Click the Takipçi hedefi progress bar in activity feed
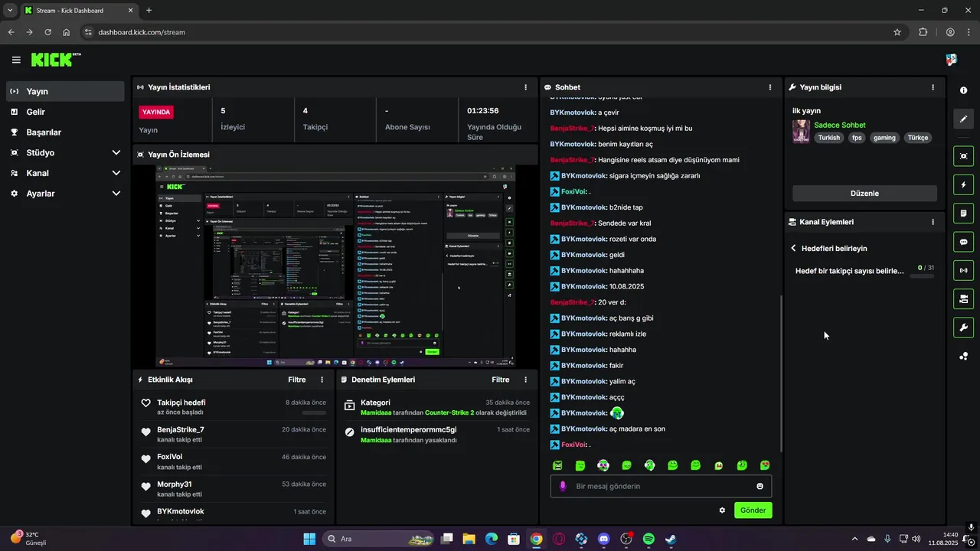Image resolution: width=980 pixels, height=551 pixels. tap(314, 412)
